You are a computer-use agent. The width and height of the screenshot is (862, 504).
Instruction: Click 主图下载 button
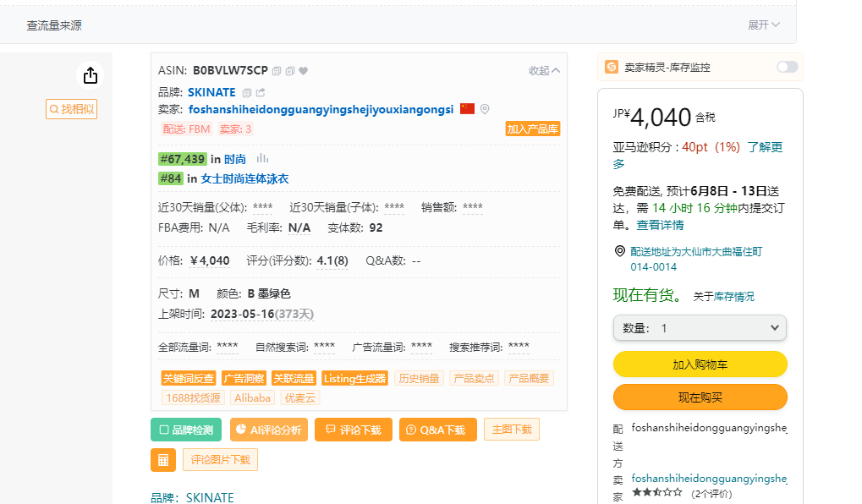point(512,430)
